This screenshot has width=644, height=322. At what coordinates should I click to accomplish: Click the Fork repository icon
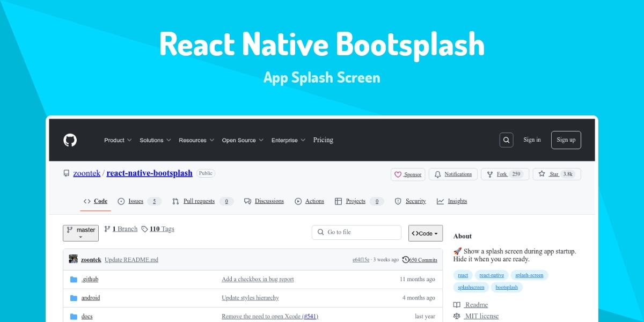coord(489,174)
